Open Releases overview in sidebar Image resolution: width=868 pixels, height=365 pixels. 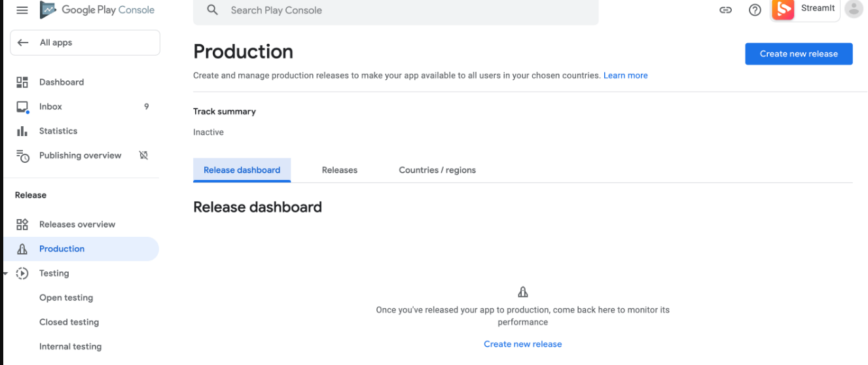[x=77, y=224]
